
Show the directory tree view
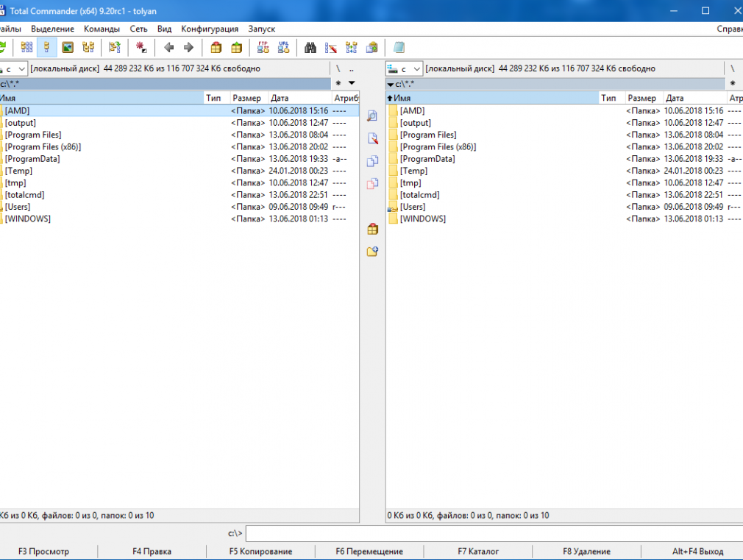(88, 47)
